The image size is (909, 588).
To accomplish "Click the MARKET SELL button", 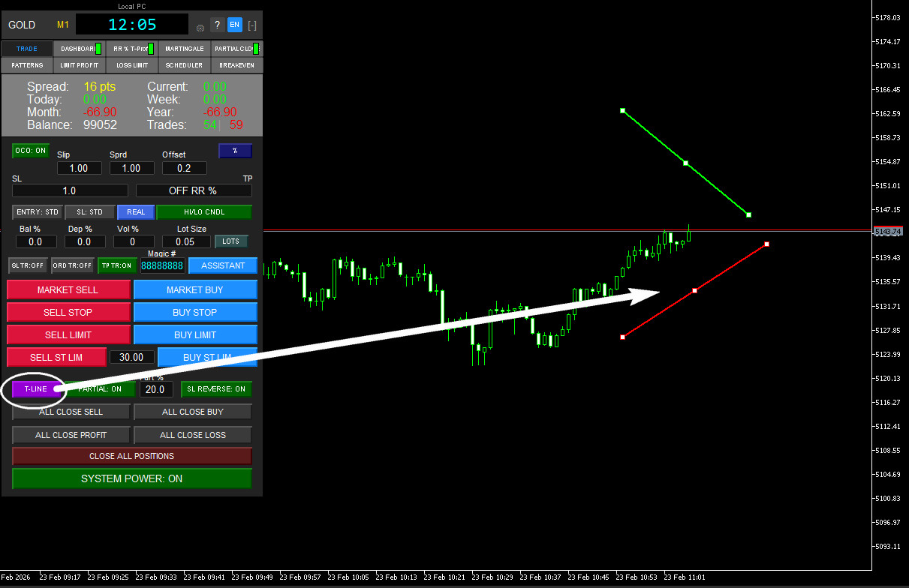I will [x=68, y=289].
